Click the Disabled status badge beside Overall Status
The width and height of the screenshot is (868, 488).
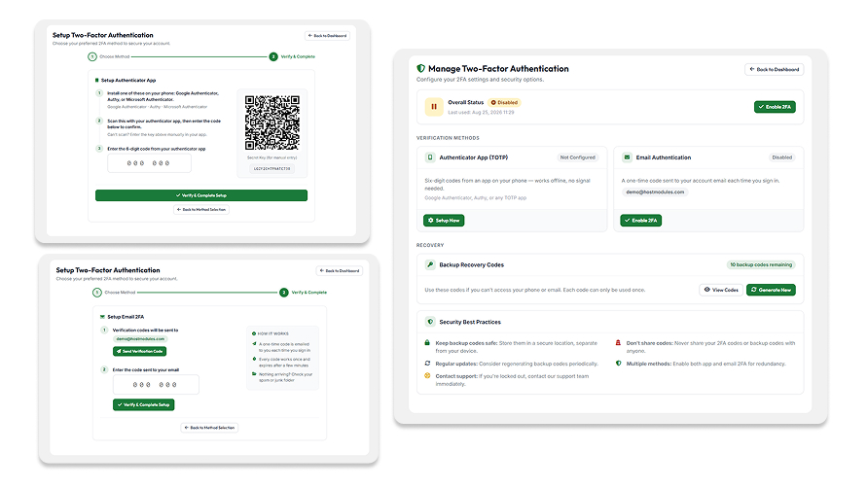click(x=504, y=102)
